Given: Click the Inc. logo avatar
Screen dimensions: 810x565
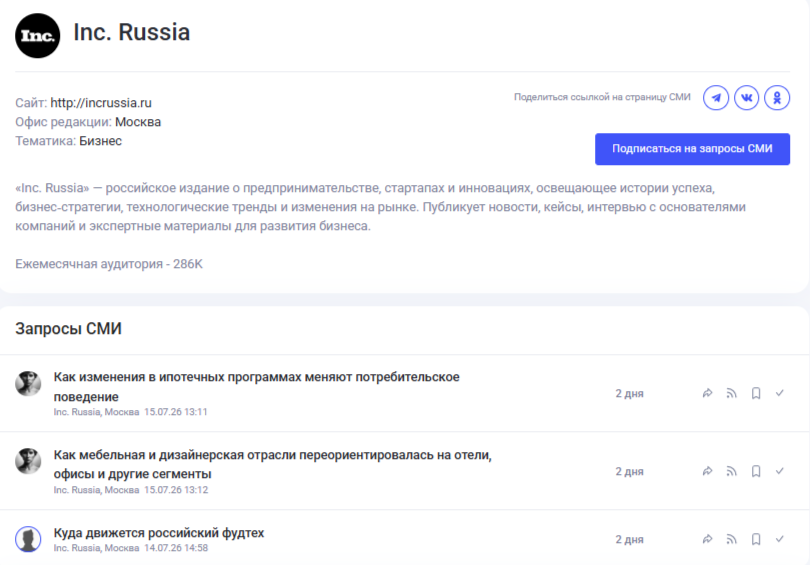Looking at the screenshot, I should (x=38, y=36).
